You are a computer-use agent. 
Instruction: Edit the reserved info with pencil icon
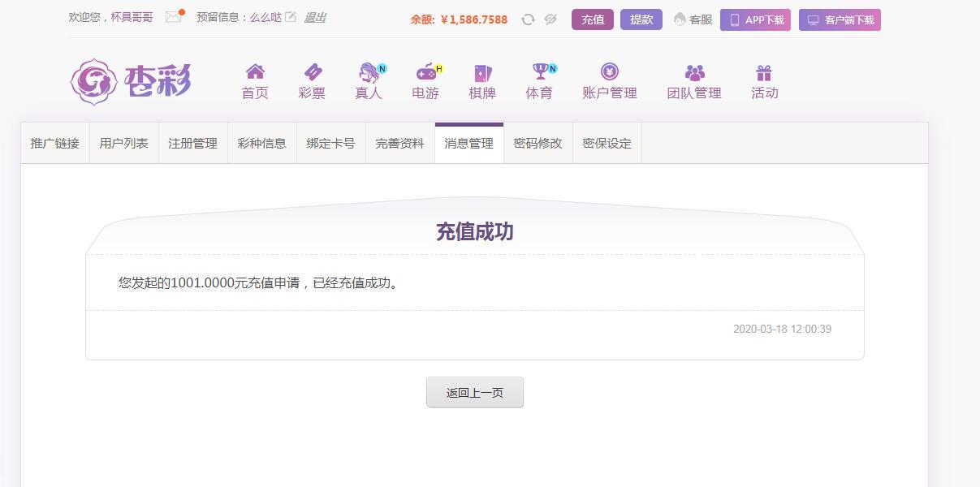pos(291,17)
